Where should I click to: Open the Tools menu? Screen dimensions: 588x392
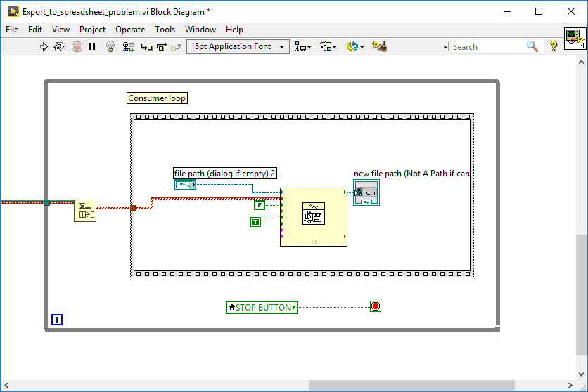coord(165,30)
